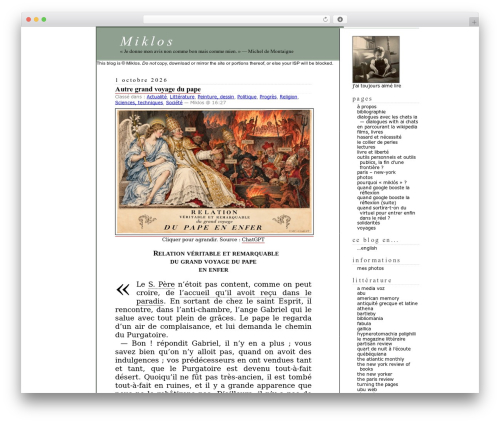Open the Société category link
Viewport: 500px width, 423px height.
pyautogui.click(x=174, y=103)
